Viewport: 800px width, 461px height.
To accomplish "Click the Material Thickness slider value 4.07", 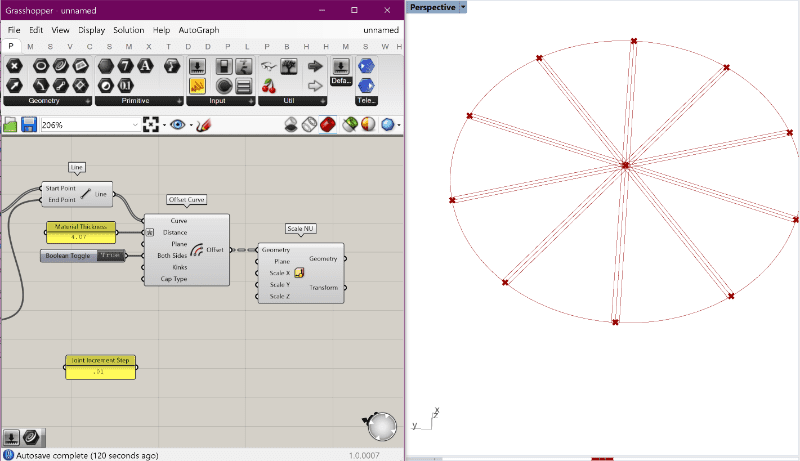I will pos(81,237).
